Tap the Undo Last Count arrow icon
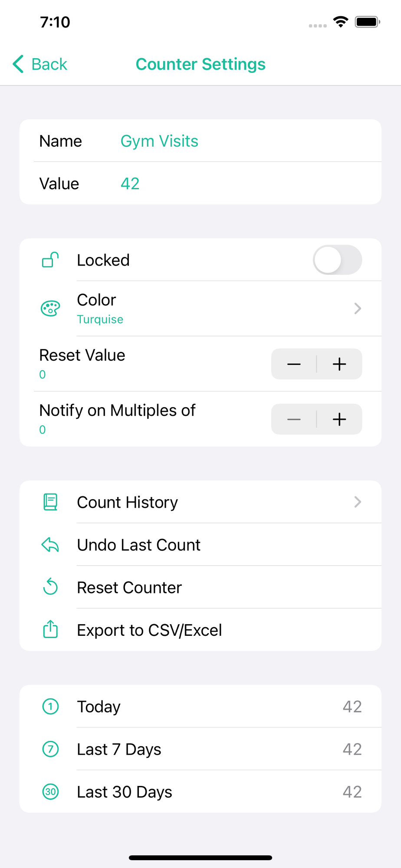The width and height of the screenshot is (401, 868). (x=50, y=545)
